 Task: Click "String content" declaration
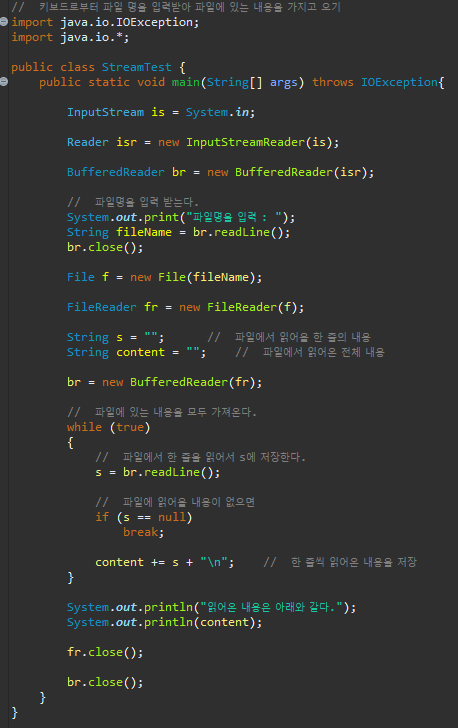tap(116, 352)
